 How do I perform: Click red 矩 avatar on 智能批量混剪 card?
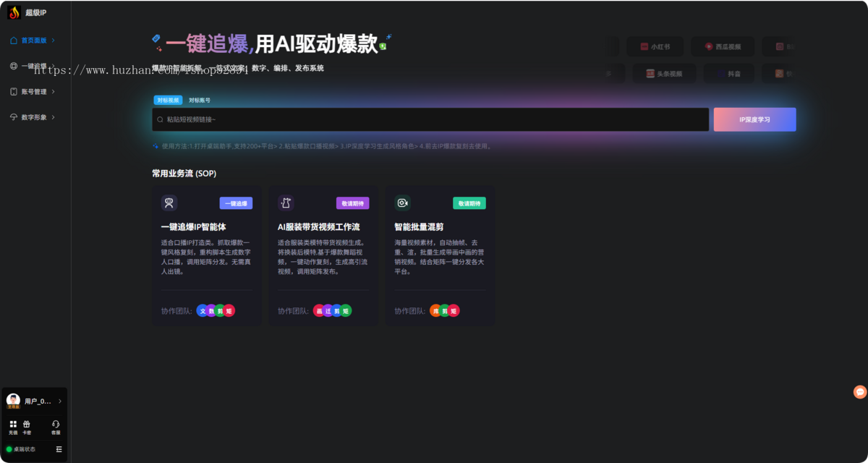[454, 311]
